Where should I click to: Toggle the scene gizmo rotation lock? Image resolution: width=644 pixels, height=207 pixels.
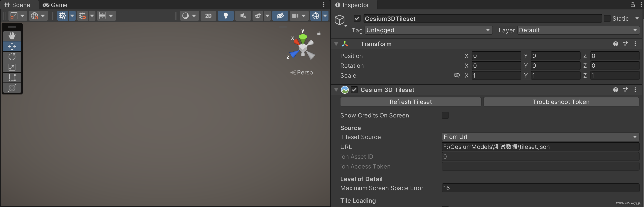coord(319,33)
